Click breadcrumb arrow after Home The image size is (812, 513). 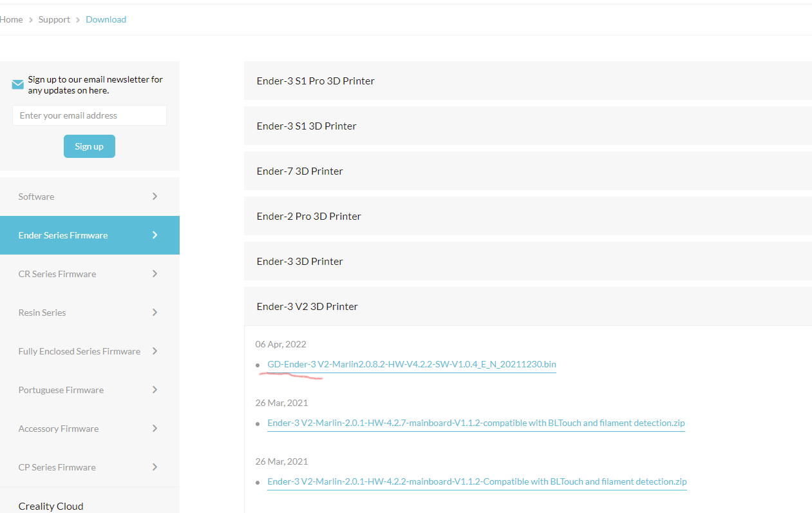[31, 20]
